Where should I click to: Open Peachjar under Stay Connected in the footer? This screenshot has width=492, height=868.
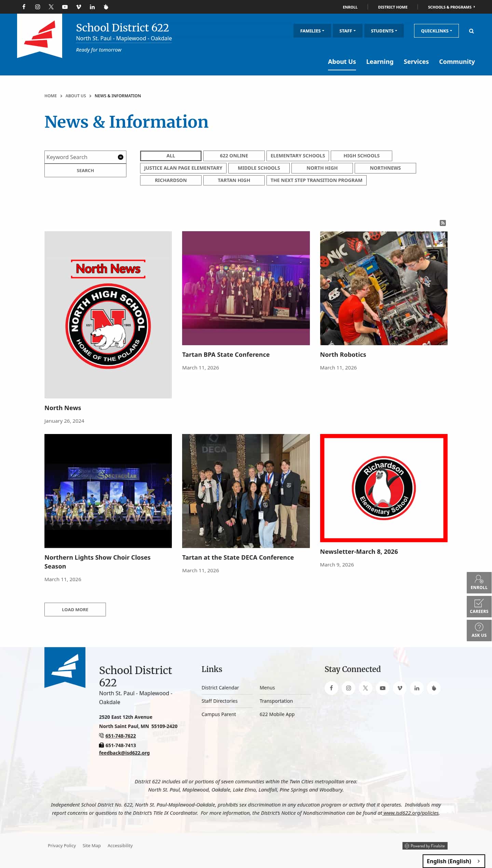[434, 688]
